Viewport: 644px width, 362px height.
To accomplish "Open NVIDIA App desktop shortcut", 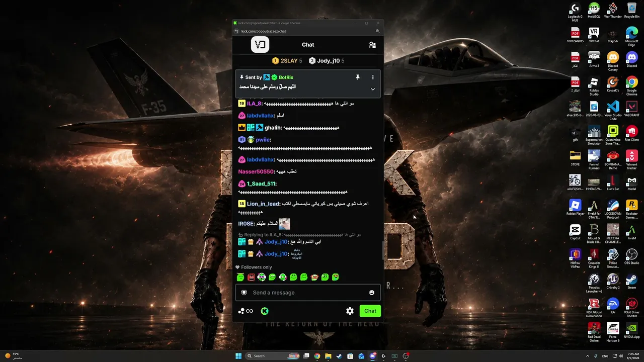I will [632, 331].
